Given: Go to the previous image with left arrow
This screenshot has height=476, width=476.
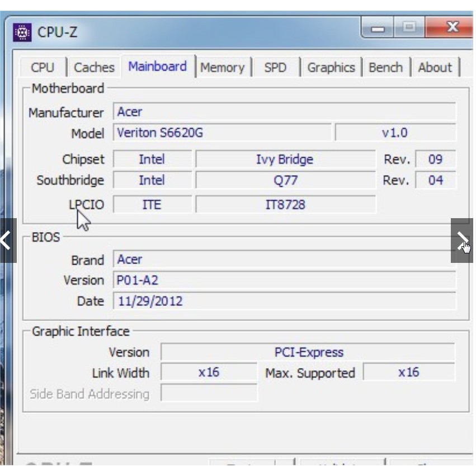Looking at the screenshot, I should (7, 241).
